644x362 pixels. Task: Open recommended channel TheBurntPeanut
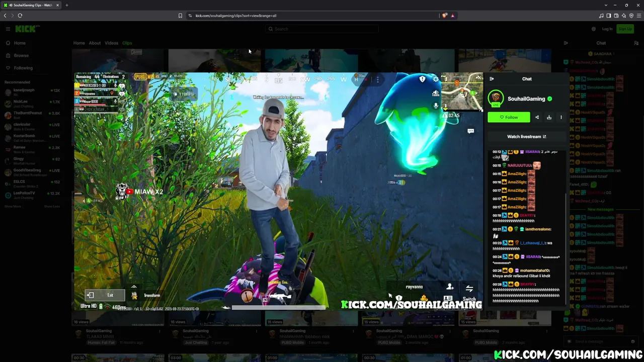tap(32, 115)
